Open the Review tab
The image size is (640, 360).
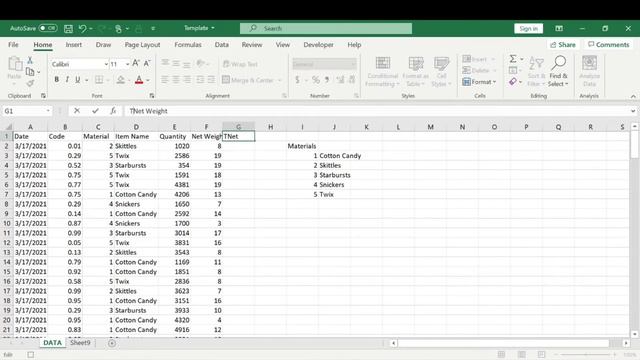pyautogui.click(x=252, y=44)
